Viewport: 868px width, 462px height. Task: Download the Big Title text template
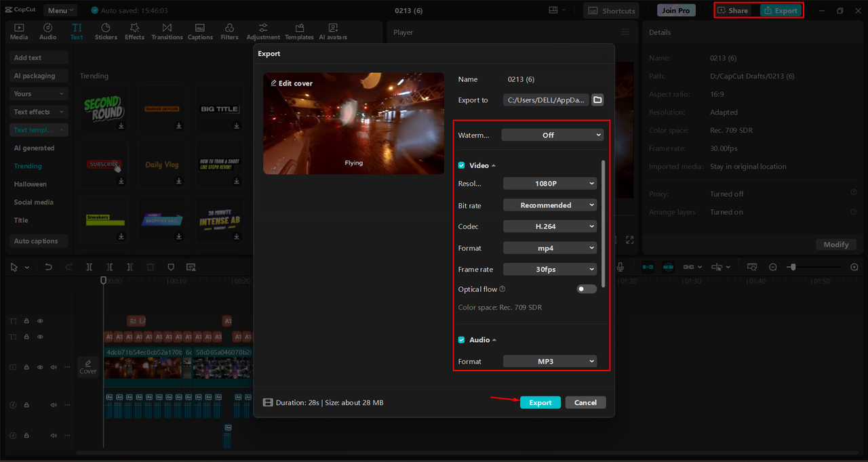pyautogui.click(x=237, y=125)
